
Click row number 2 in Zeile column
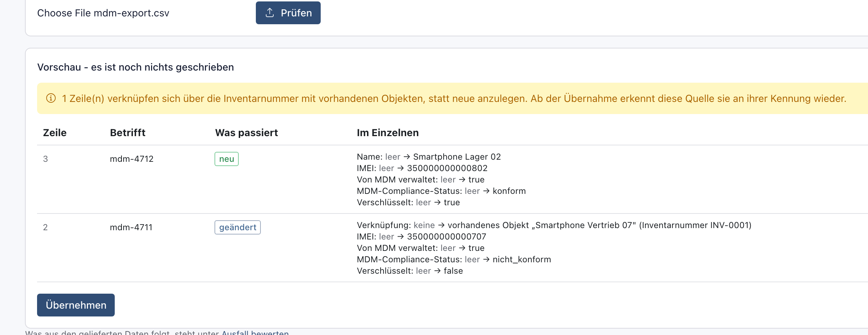click(45, 227)
